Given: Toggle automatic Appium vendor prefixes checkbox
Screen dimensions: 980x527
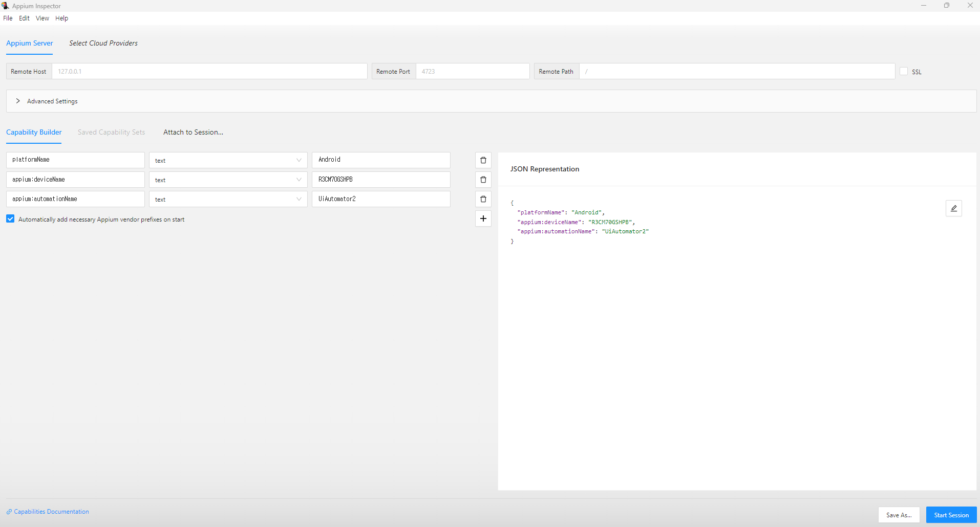Looking at the screenshot, I should point(10,218).
